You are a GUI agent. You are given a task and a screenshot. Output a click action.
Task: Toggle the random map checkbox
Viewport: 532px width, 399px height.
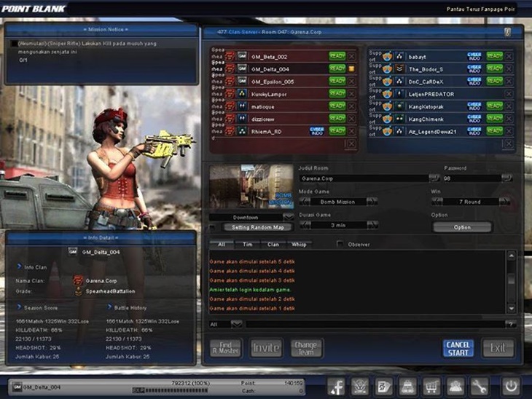[x=212, y=227]
